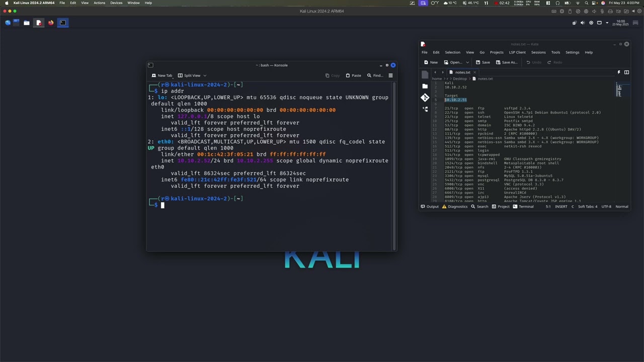Image resolution: width=644 pixels, height=362 pixels.
Task: Open Kate's Tools menu
Action: pyautogui.click(x=555, y=52)
